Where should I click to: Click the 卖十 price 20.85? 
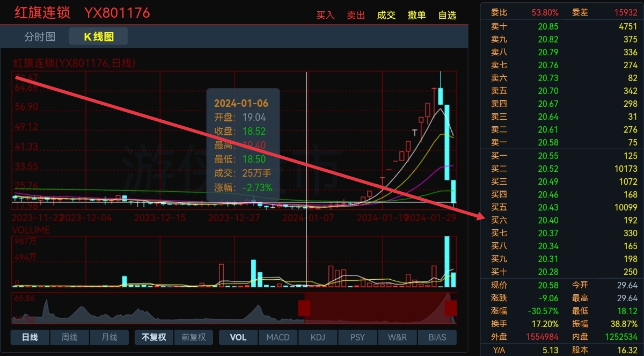[548, 26]
